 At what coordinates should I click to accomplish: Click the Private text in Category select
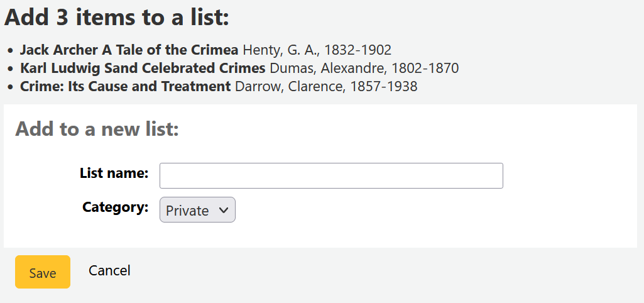coord(187,211)
